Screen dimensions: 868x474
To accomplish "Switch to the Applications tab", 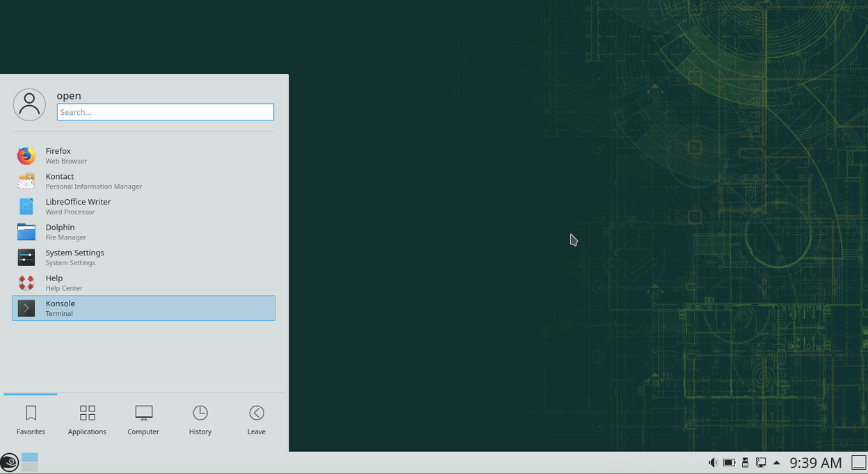I will click(x=87, y=420).
